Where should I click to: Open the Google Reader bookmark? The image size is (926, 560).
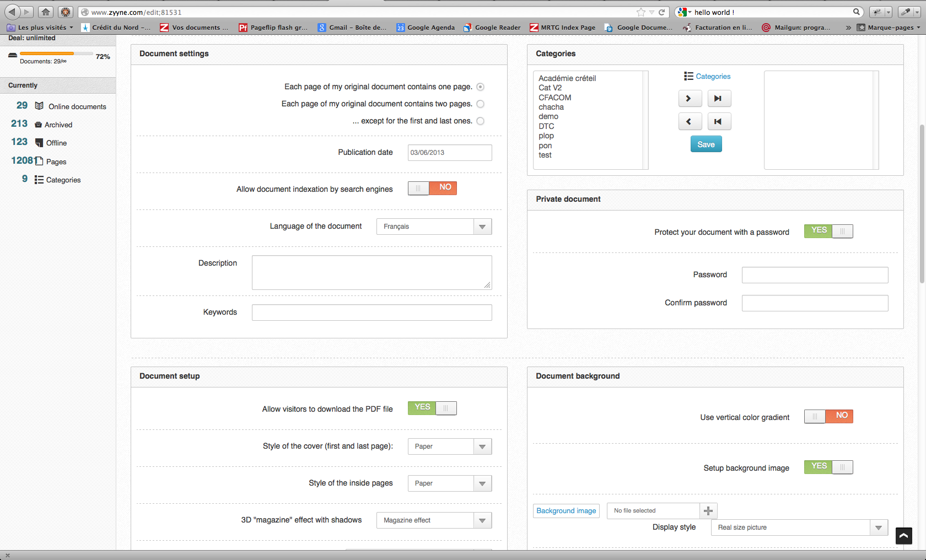(x=492, y=28)
